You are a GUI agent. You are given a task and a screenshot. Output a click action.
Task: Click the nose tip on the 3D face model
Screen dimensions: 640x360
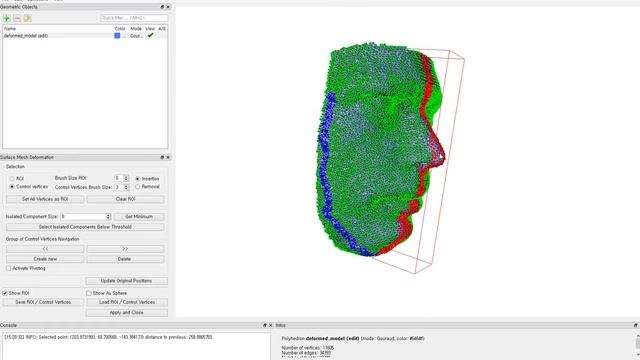[x=442, y=157]
